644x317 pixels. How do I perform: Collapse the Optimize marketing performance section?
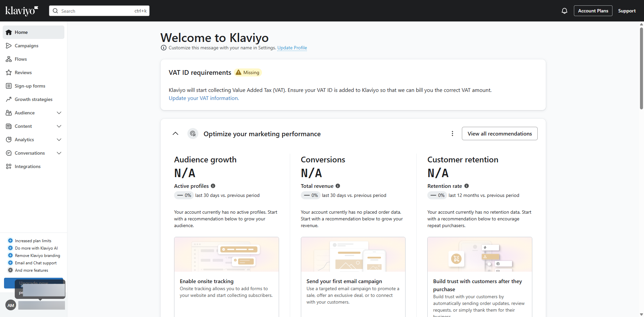175,134
